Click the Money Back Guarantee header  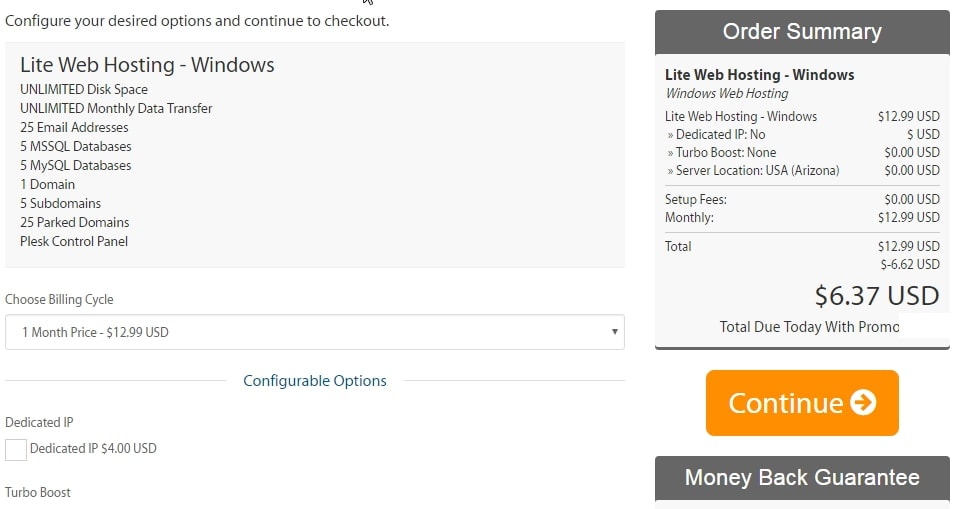[802, 477]
